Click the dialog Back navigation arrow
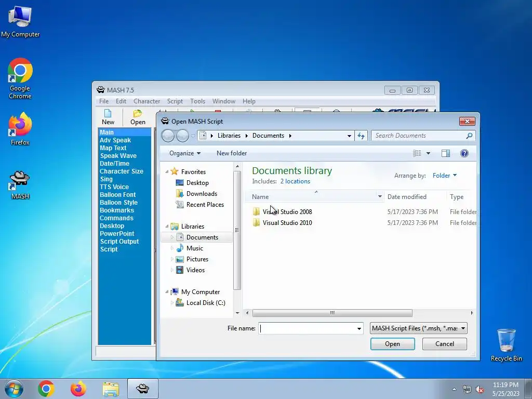The width and height of the screenshot is (532, 399). [168, 136]
